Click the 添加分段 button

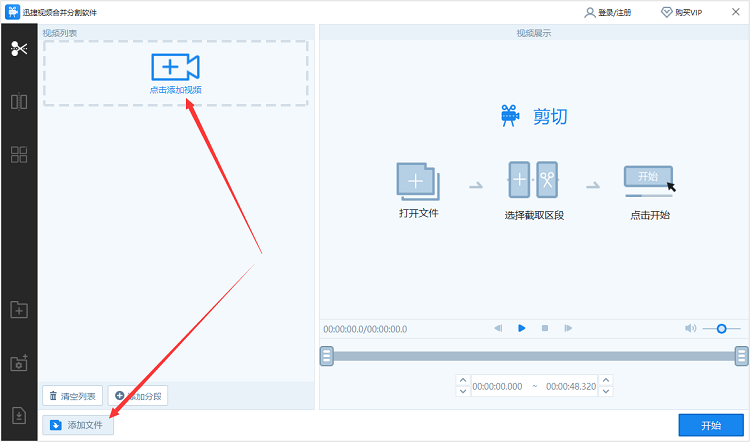(138, 396)
